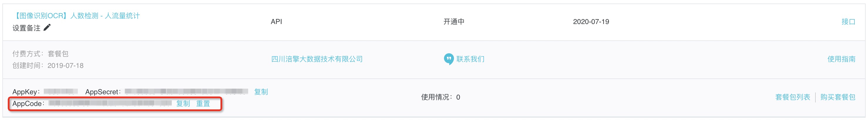Image resolution: width=868 pixels, height=120 pixels.
Task: Click the 设置备注 label
Action: 26,28
